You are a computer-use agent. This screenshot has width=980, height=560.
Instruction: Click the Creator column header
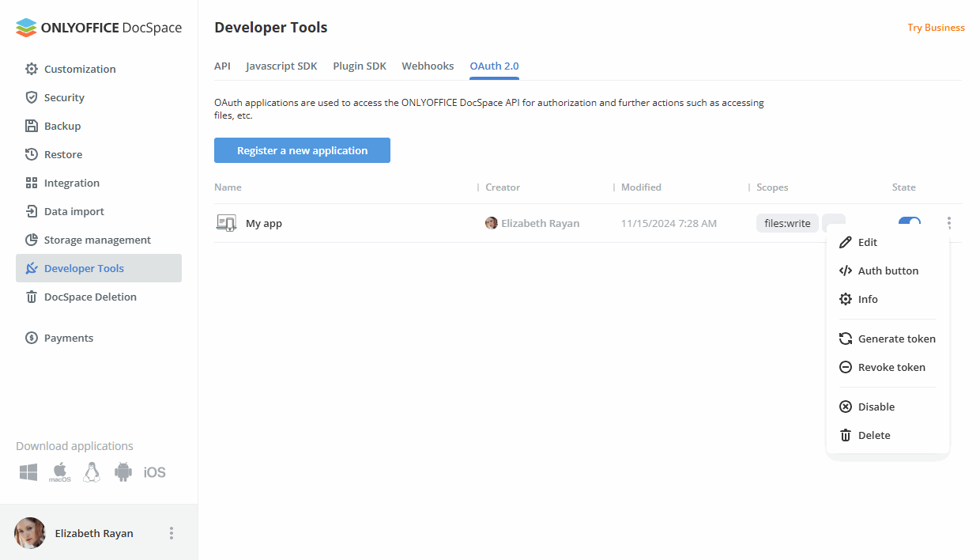pyautogui.click(x=503, y=187)
